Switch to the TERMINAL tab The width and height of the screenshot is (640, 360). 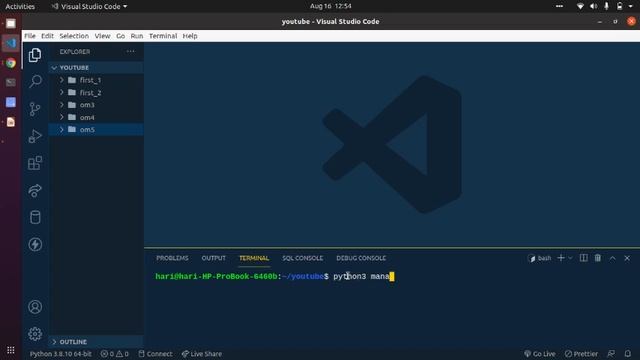[x=254, y=258]
